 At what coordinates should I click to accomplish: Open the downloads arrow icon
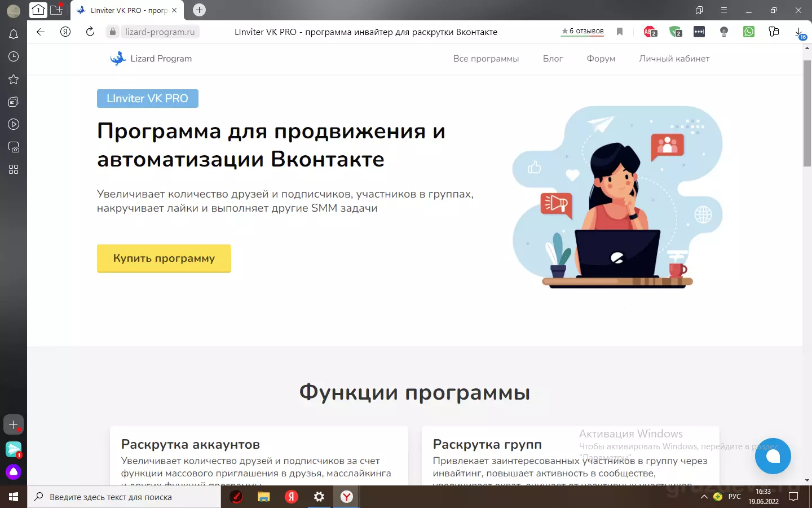(x=800, y=33)
